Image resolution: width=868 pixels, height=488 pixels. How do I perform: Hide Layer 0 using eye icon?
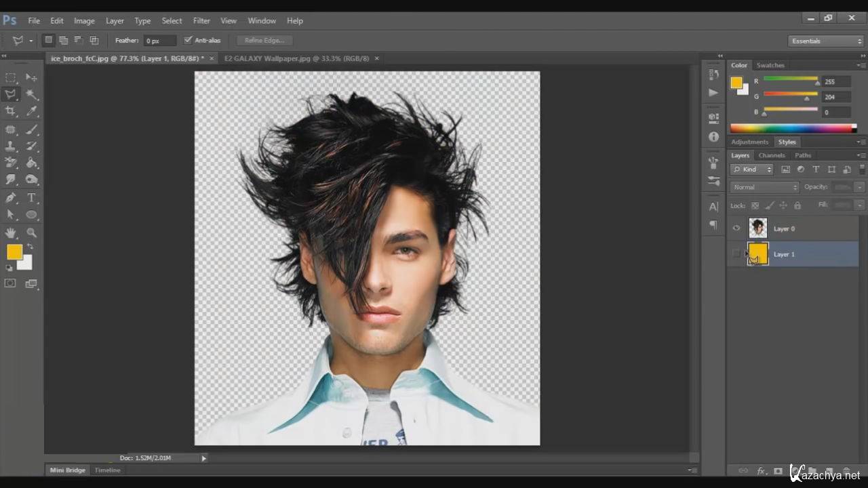[736, 228]
